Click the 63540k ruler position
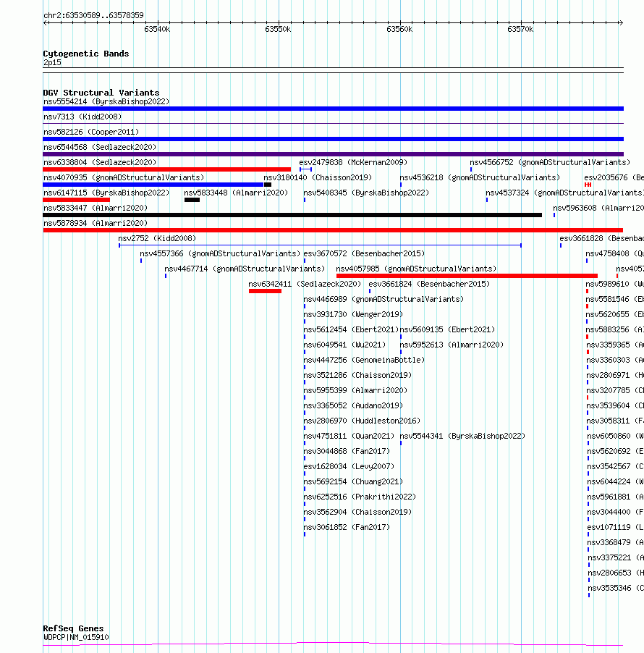Image resolution: width=644 pixels, height=653 pixels. point(157,29)
